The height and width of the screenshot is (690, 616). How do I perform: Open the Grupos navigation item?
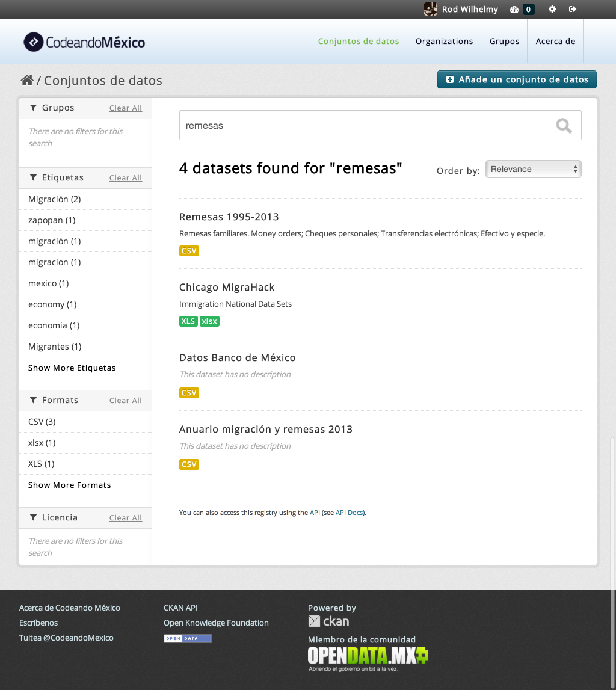tap(504, 41)
